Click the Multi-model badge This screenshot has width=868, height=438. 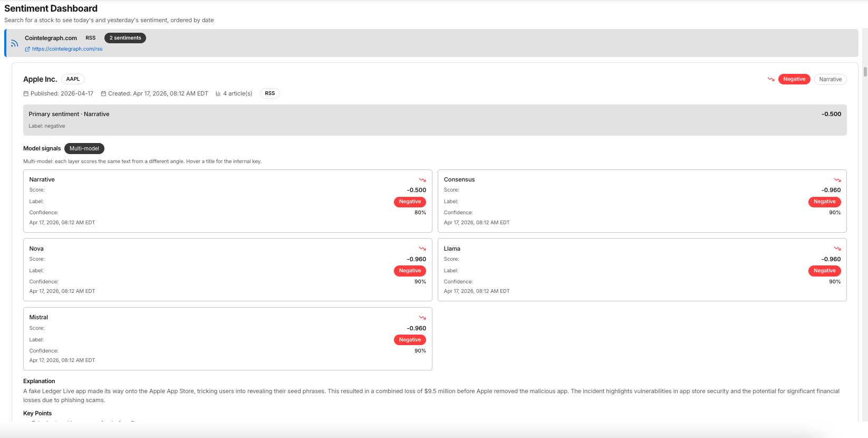(x=84, y=149)
